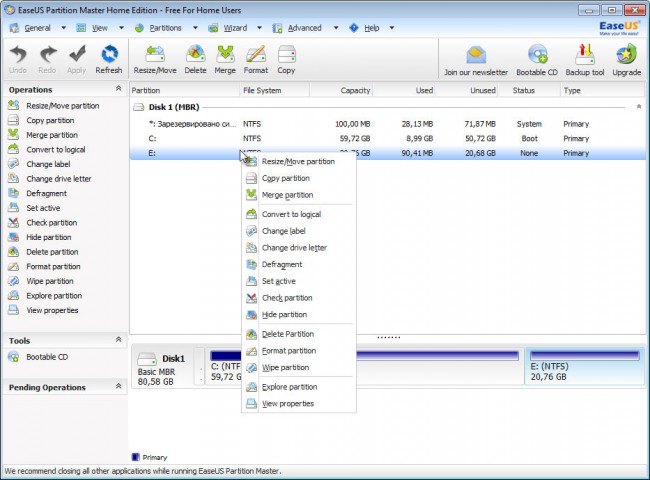Open the Wizard menu dropdown
This screenshot has height=480, width=650.
pyautogui.click(x=228, y=28)
